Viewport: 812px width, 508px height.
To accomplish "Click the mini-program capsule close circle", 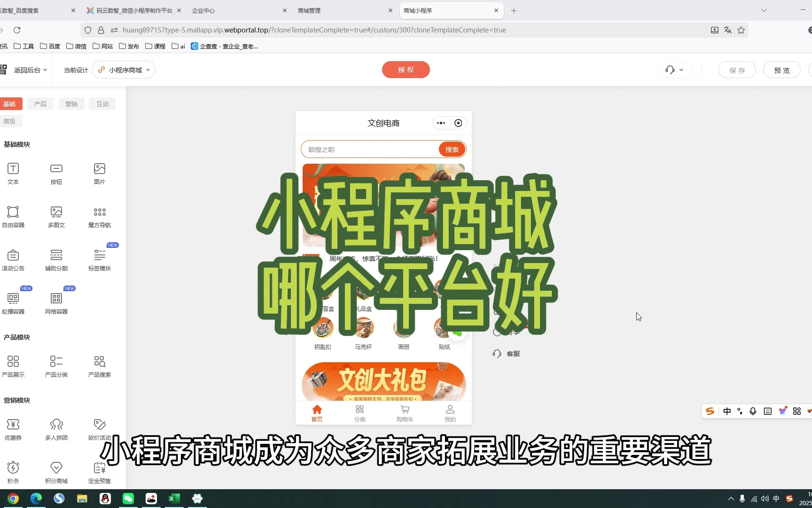I will tap(458, 123).
